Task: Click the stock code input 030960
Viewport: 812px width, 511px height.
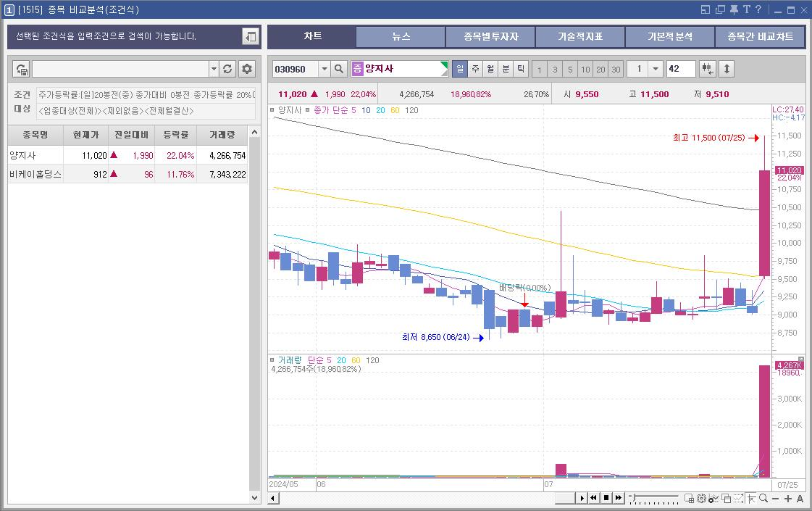Action: [x=296, y=69]
